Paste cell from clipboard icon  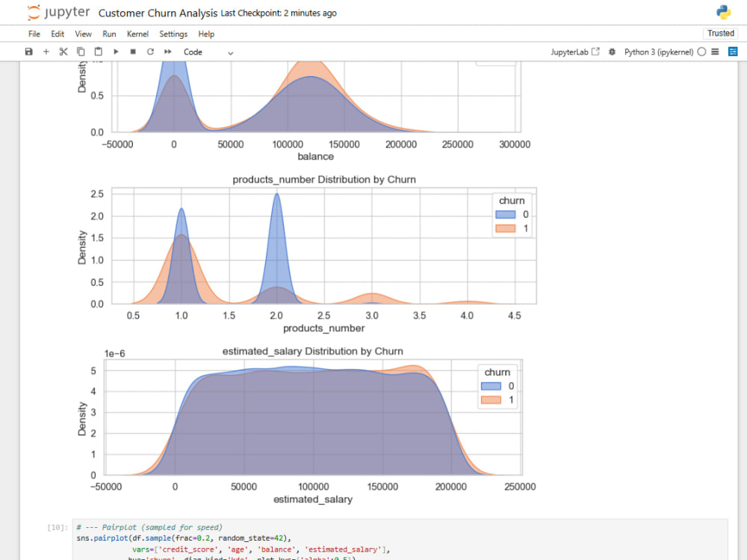tap(98, 52)
